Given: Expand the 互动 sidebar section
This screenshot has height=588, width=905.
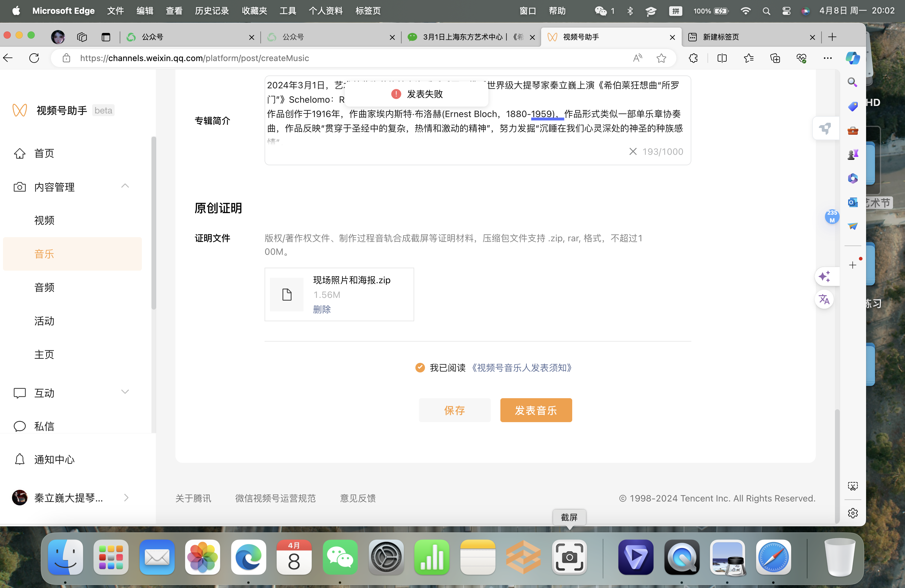Looking at the screenshot, I should pyautogui.click(x=125, y=392).
